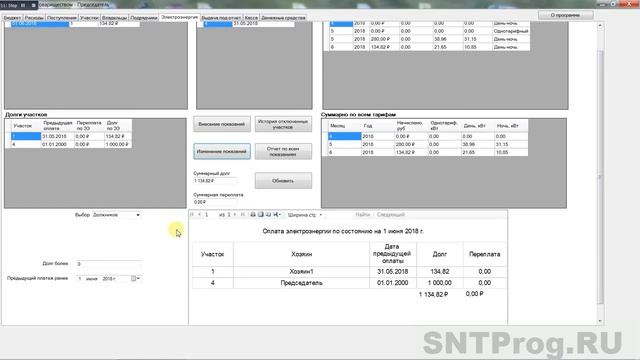Viewport: 640px width, 360px height.
Task: Click 'Предыдущая оплата' column header
Action: (x=58, y=125)
